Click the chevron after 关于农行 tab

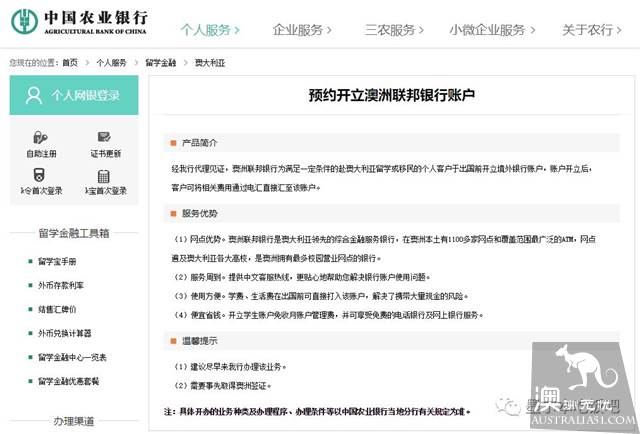(619, 30)
